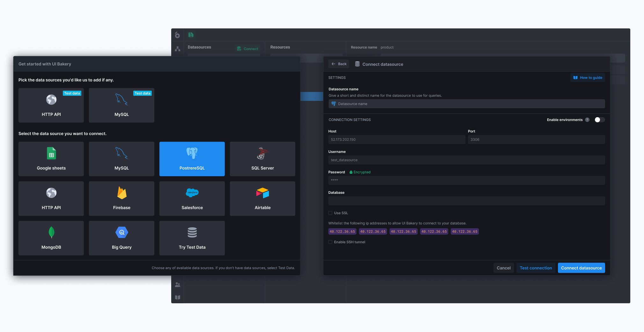Select the Airtable data source

coord(262,198)
